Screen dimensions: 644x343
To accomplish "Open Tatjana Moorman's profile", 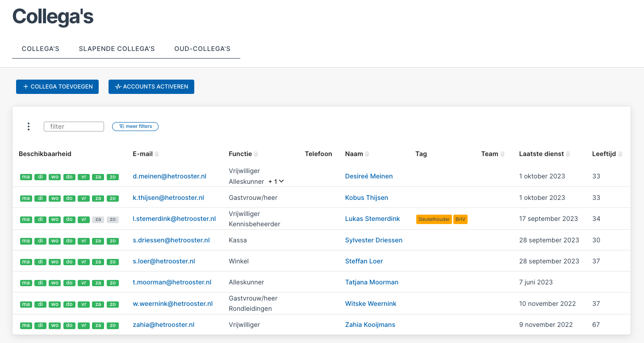I will click(x=372, y=282).
